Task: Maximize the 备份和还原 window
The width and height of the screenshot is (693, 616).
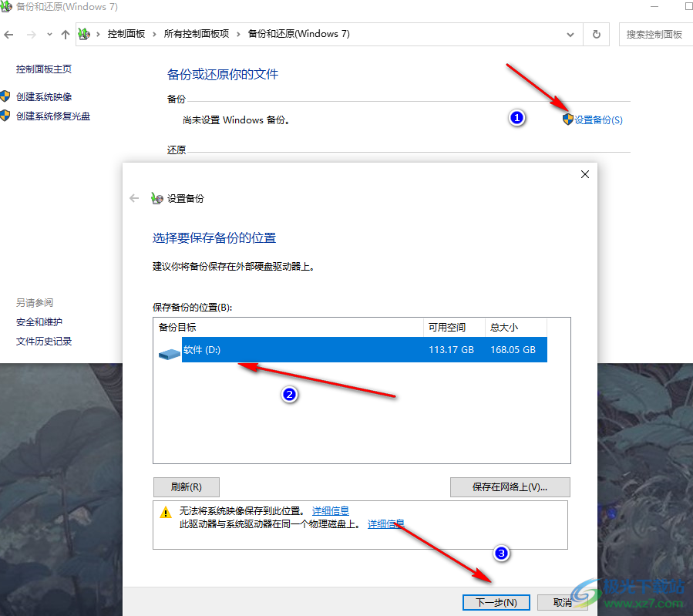Action: (688, 7)
